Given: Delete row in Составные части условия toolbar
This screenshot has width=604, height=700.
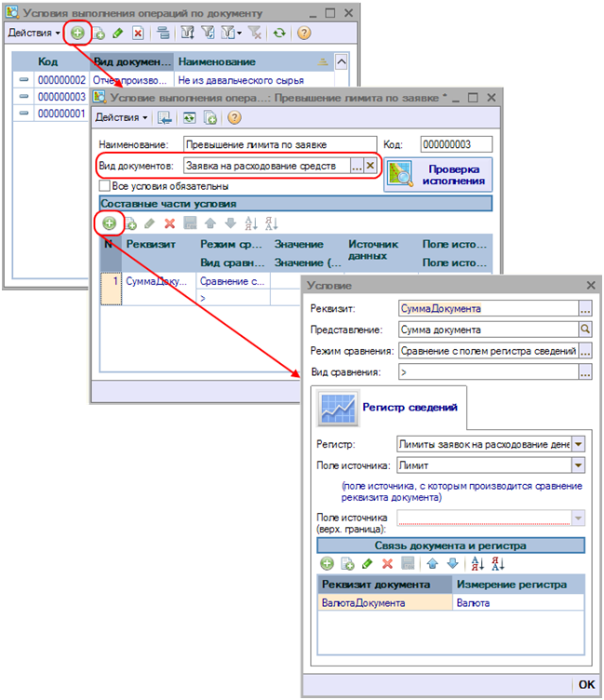Looking at the screenshot, I should 169,223.
